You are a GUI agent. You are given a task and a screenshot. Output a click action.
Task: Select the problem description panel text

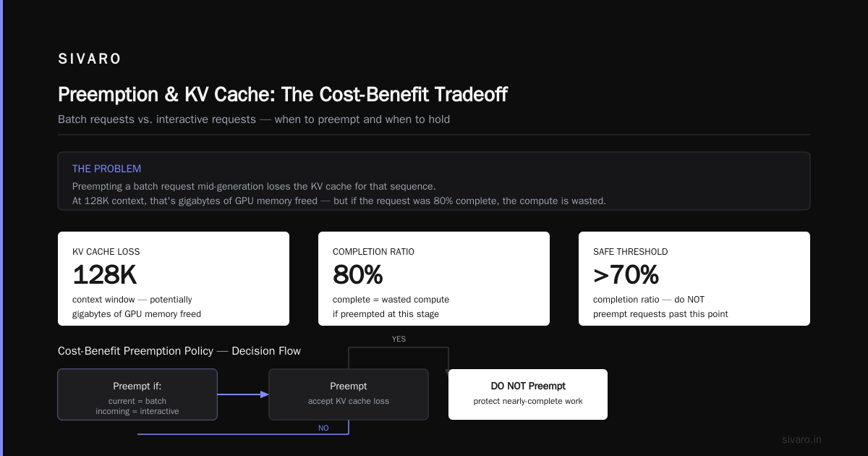point(339,193)
